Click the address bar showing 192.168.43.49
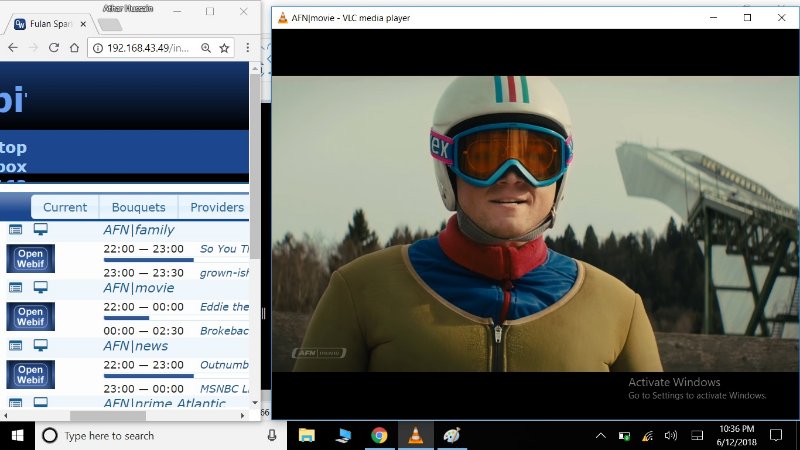800x450 pixels. 147,48
